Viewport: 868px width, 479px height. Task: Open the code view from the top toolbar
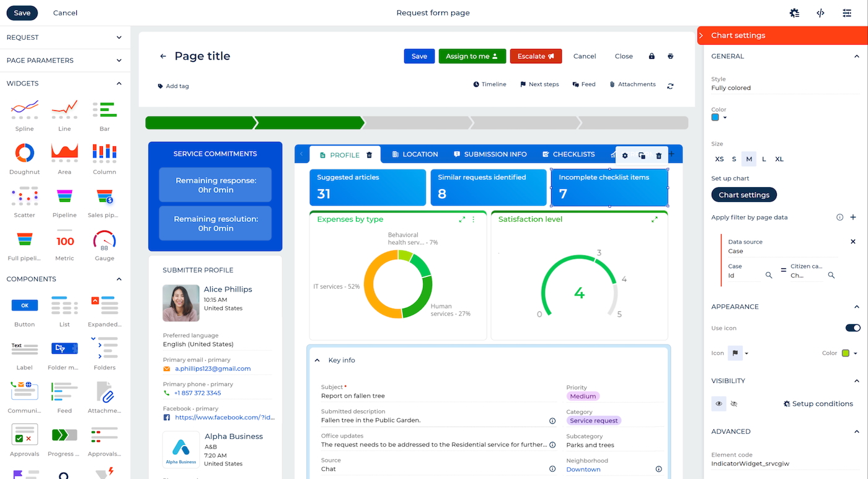click(820, 12)
